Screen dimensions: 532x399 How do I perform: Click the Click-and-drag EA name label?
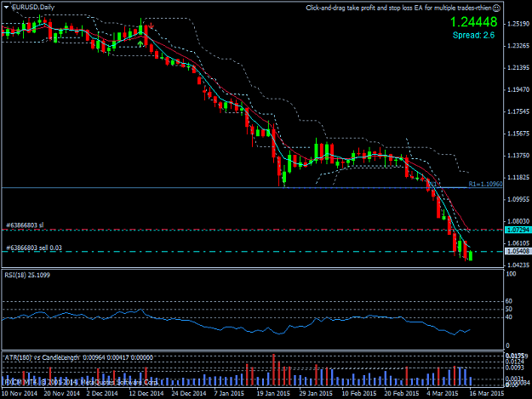coord(398,8)
